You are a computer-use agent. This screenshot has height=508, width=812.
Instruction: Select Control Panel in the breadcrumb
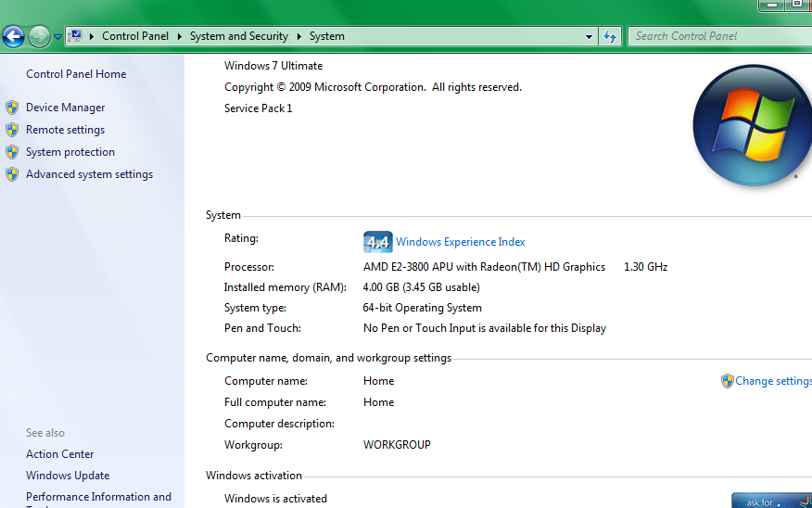click(x=135, y=36)
